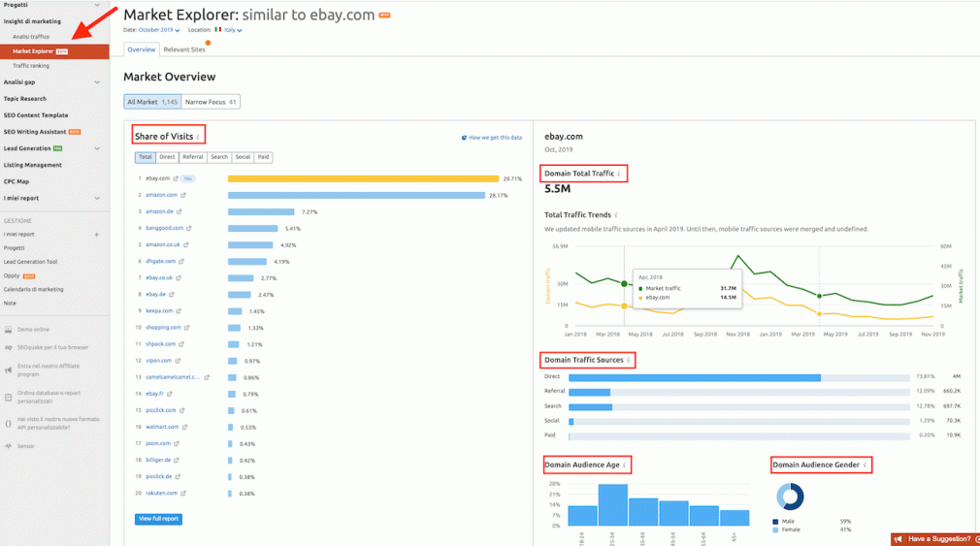Image resolution: width=980 pixels, height=546 pixels.
Task: Select Narrow Focus 41 toggle
Action: 211,102
